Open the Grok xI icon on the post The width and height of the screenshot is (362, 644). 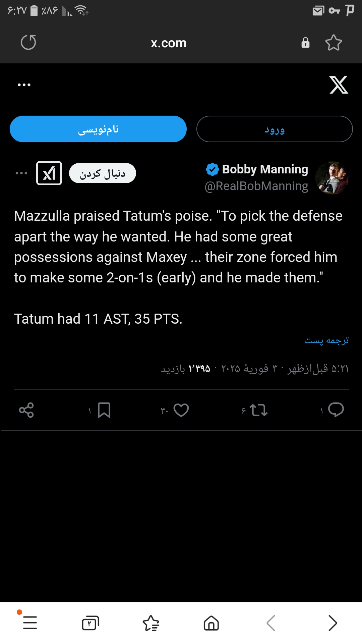49,173
